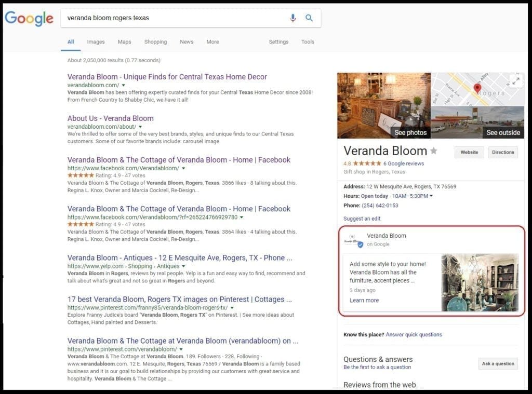Image resolution: width=532 pixels, height=394 pixels.
Task: Open dropdown next to franny85 Pinterest URL
Action: pos(232,308)
